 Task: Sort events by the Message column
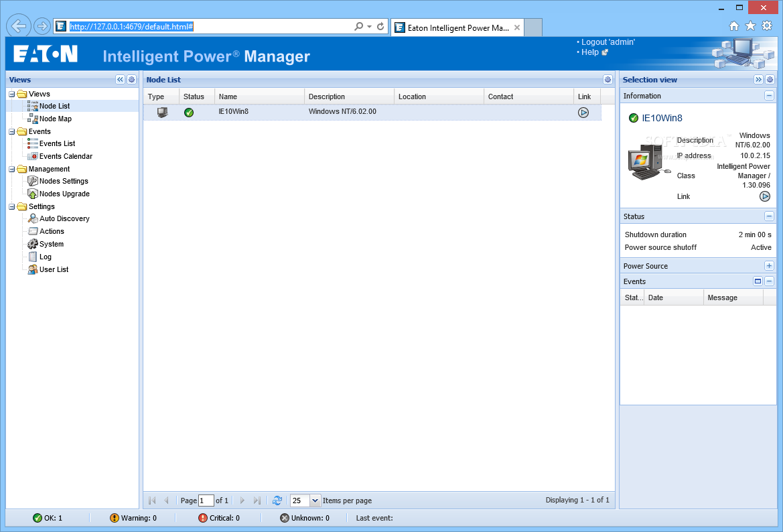coord(733,297)
